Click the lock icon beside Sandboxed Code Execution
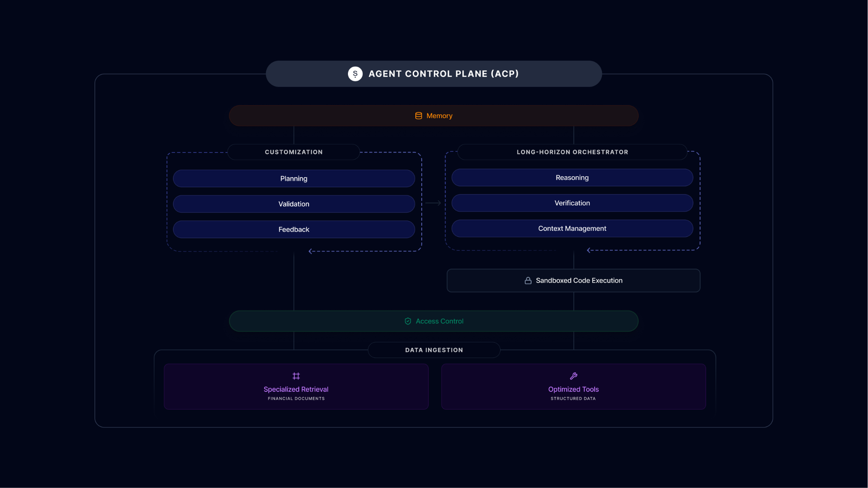The height and width of the screenshot is (488, 868). point(528,280)
